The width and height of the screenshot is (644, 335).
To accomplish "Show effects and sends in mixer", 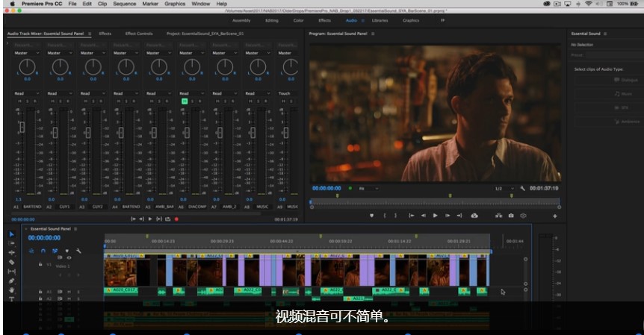I will coord(7,43).
